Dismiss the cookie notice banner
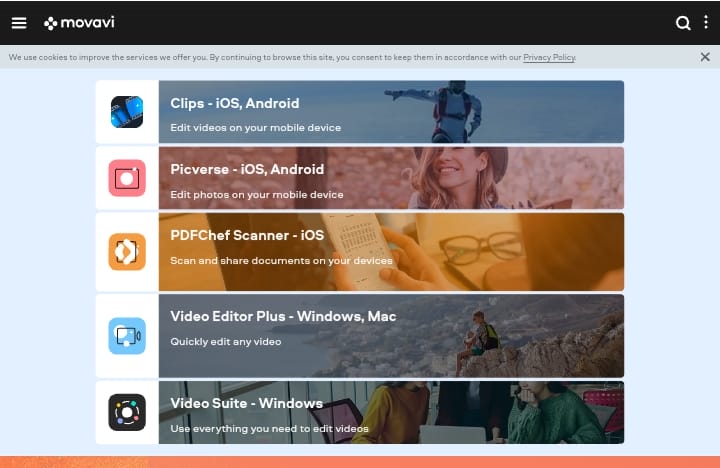720x468 pixels. (705, 57)
